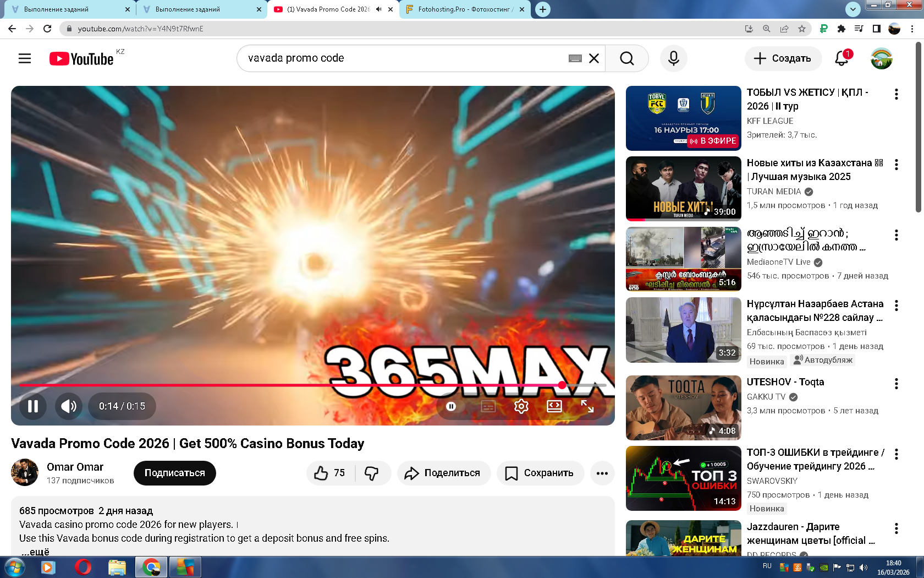Open the green P extension icon

824,29
